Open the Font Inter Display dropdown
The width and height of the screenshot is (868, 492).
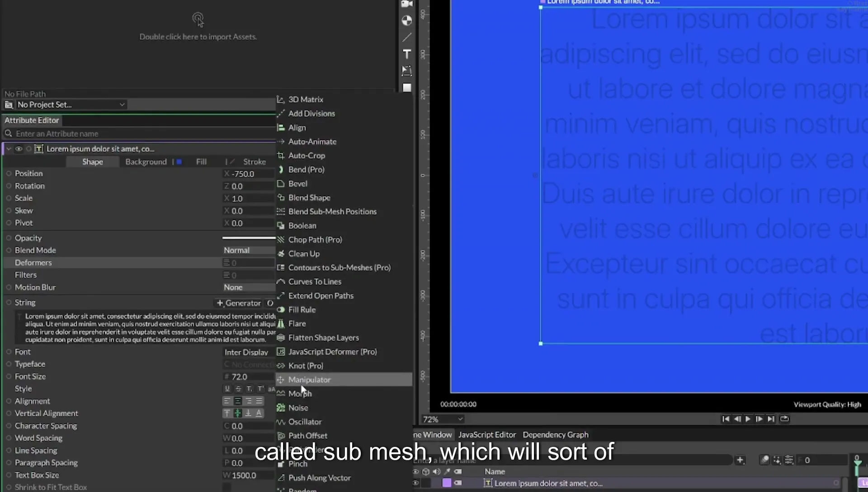[249, 352]
